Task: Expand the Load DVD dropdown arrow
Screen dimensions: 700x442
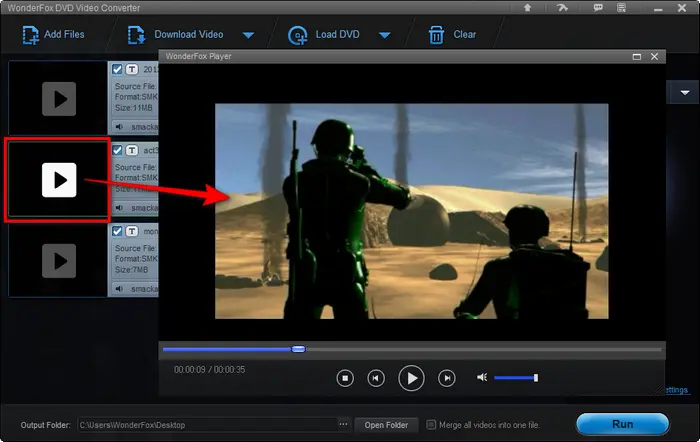Action: click(x=385, y=35)
